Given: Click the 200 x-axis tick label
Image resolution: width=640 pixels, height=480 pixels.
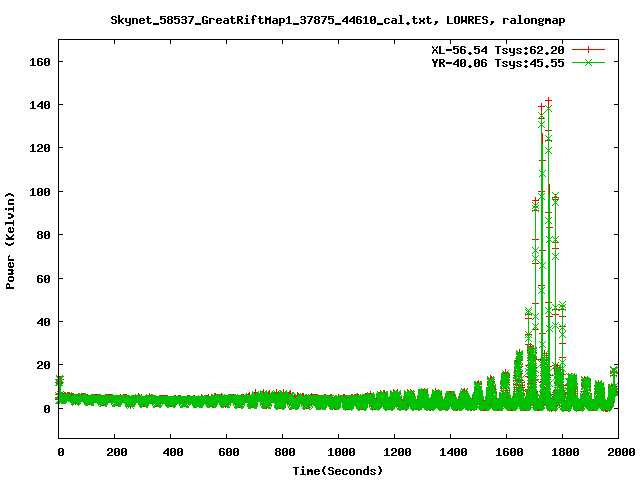Looking at the screenshot, I should click(x=116, y=452).
